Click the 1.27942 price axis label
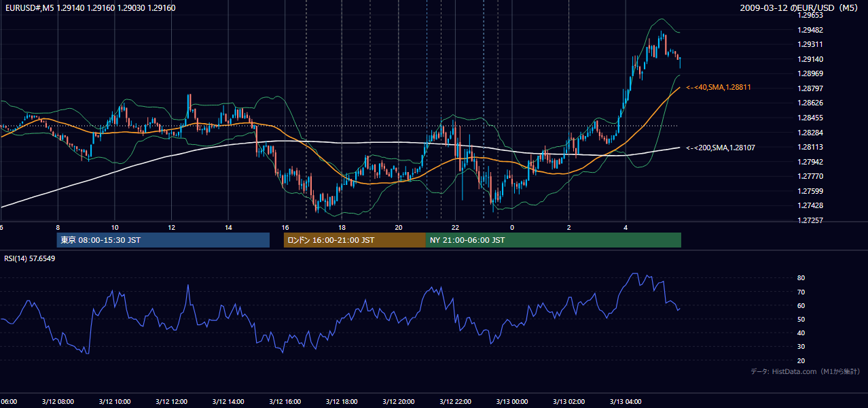 point(811,162)
